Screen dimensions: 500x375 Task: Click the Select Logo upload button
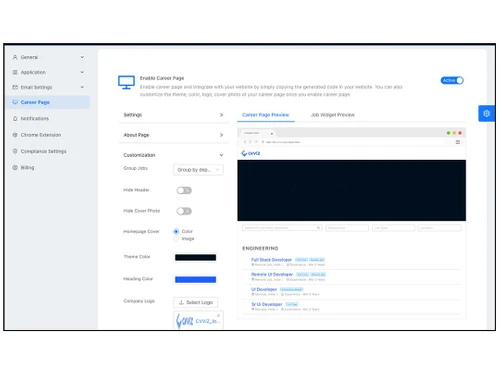tap(196, 302)
